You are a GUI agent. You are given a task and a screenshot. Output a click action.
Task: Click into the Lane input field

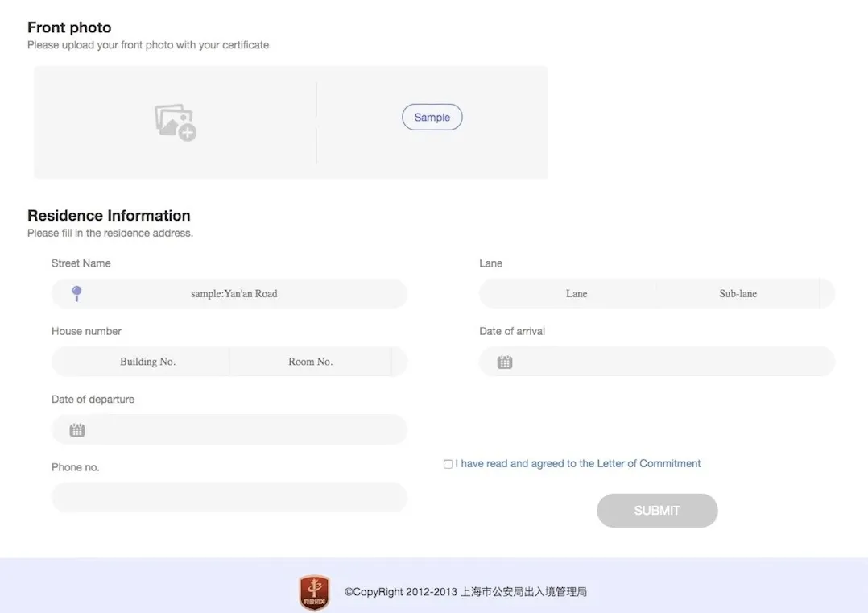point(576,294)
